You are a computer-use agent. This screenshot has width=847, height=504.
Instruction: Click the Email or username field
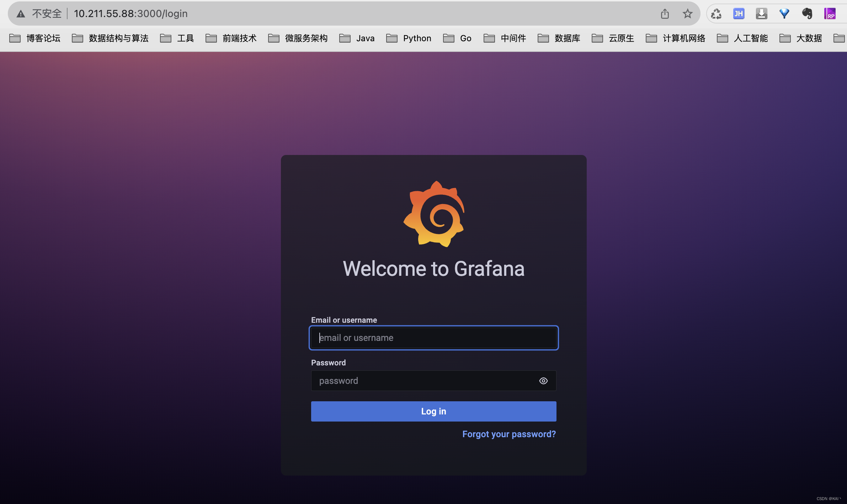coord(433,338)
